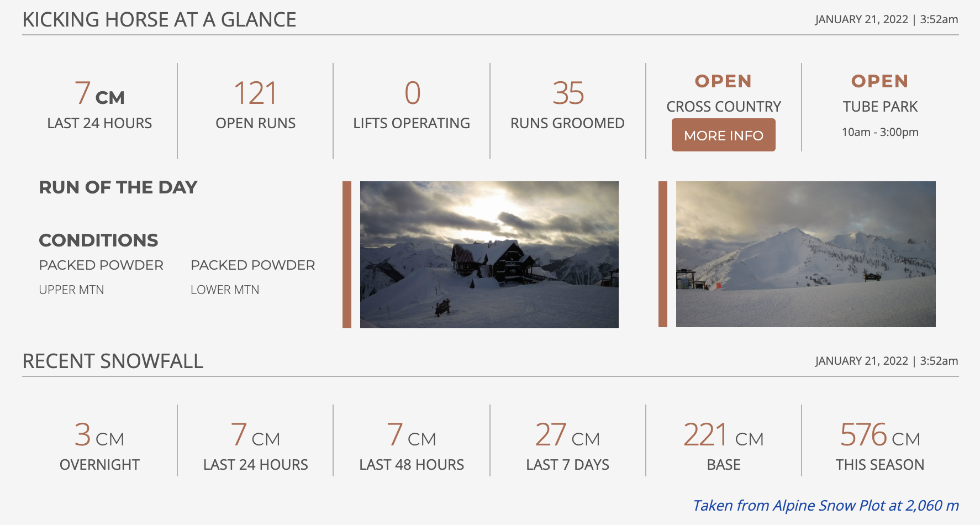Click the LOWER MTN label

(225, 290)
